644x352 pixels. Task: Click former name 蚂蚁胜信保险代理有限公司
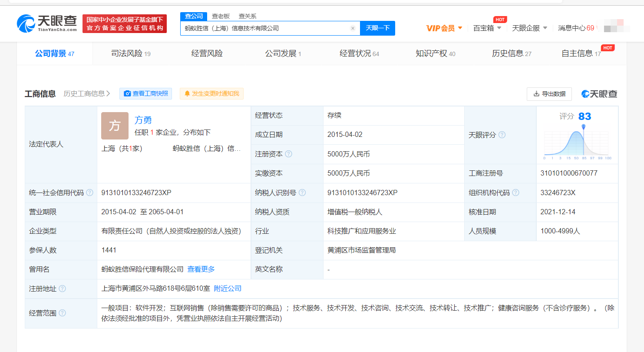point(142,269)
